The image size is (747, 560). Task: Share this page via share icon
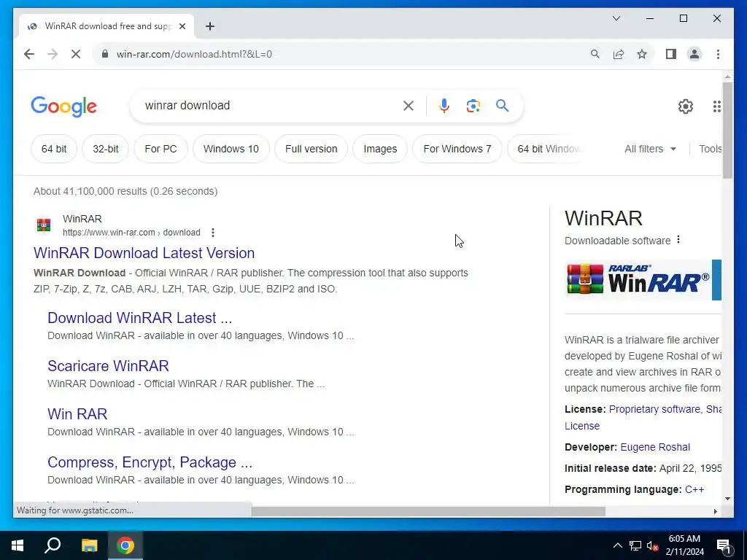tap(619, 54)
